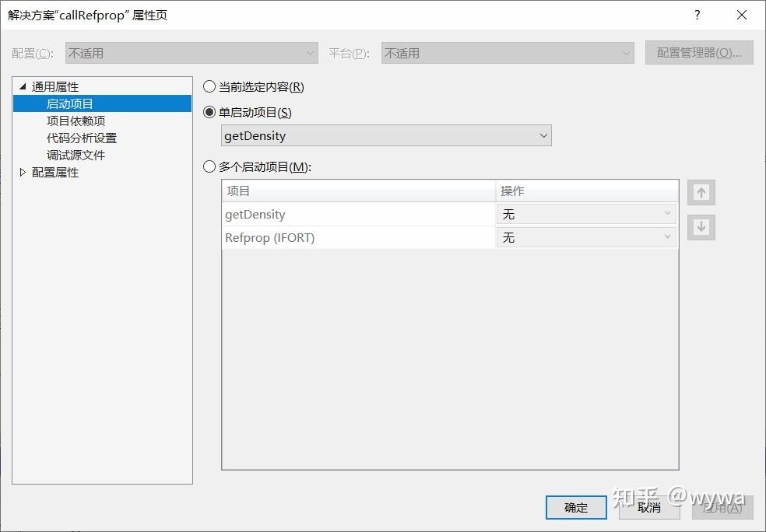
Task: Dismiss the dialog with 取消
Action: (x=649, y=507)
